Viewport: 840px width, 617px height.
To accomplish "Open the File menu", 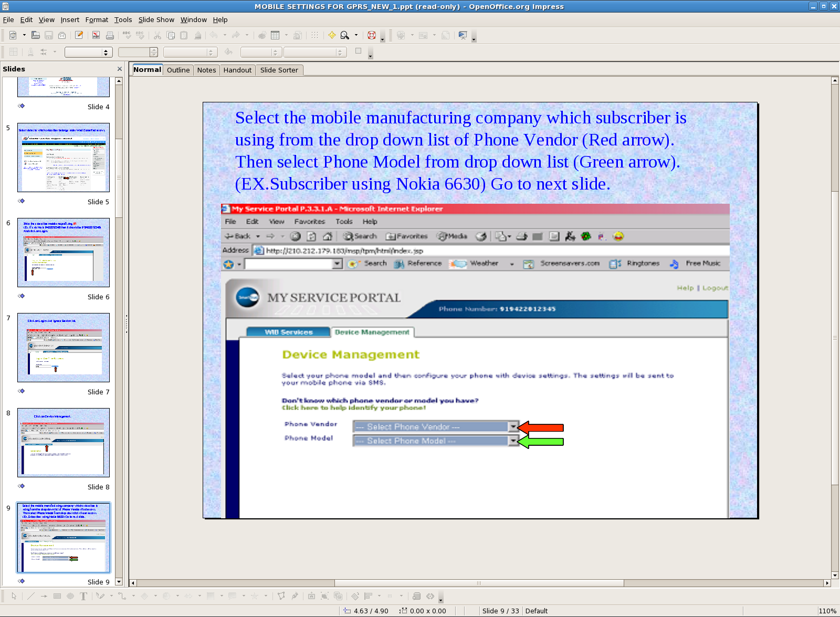I will pos(8,20).
